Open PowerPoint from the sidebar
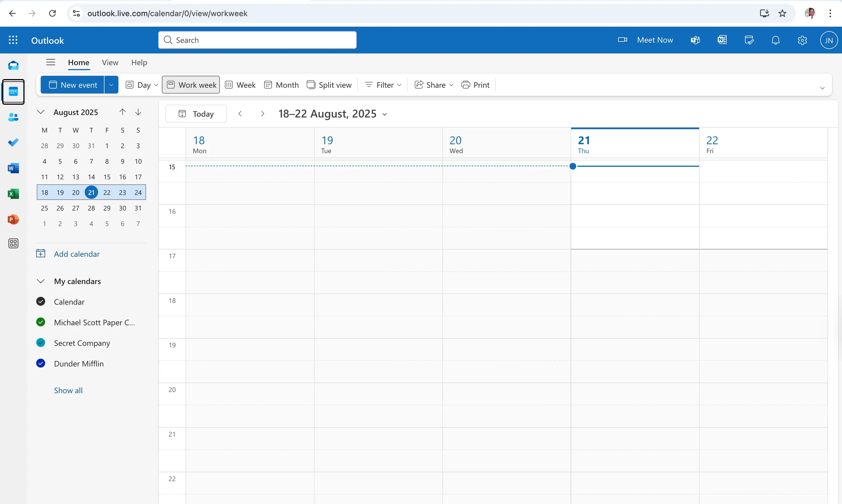Viewport: 842px width, 504px height. (x=13, y=219)
